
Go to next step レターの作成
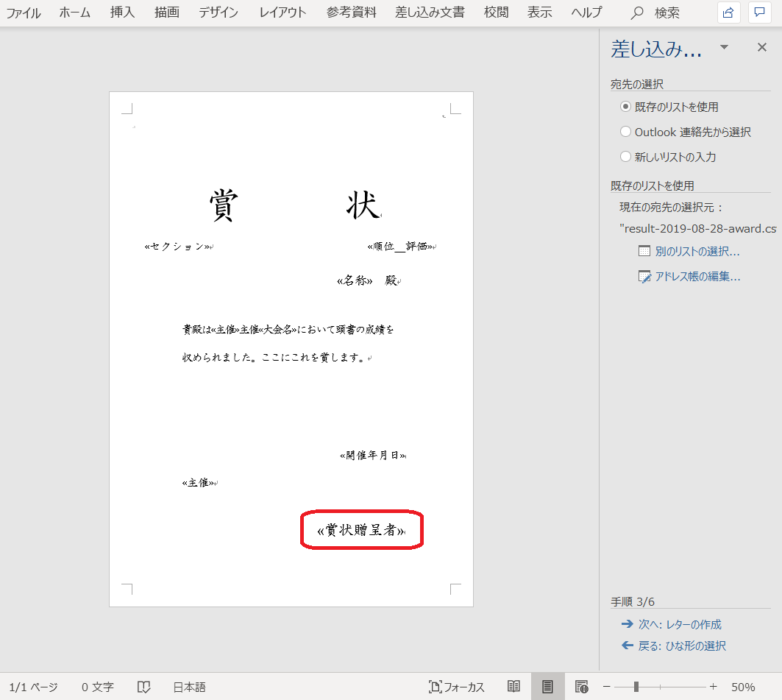679,624
